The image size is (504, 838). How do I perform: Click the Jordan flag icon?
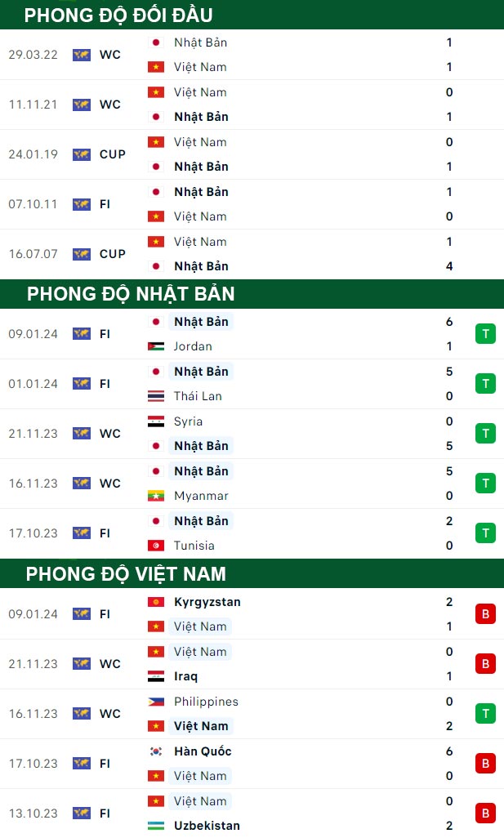click(x=155, y=346)
